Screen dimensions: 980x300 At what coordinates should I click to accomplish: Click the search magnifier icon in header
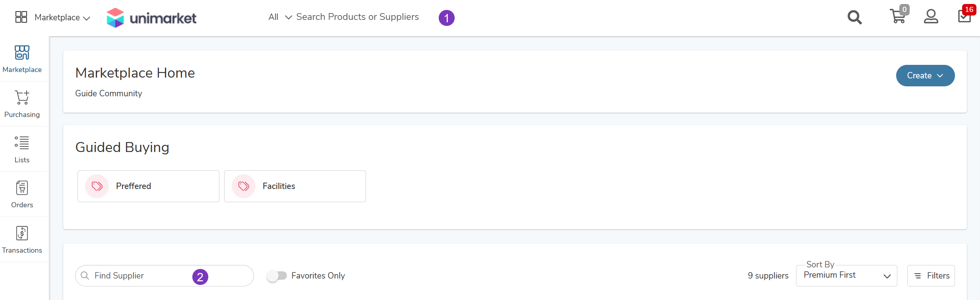[854, 18]
